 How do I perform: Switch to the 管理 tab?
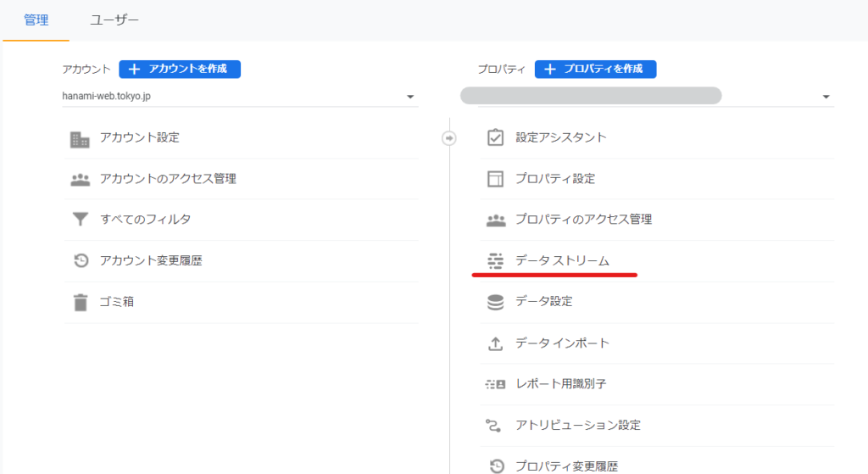36,20
